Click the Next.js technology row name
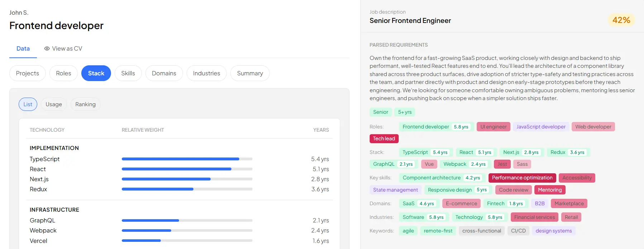Image resolution: width=644 pixels, height=249 pixels. click(x=39, y=179)
